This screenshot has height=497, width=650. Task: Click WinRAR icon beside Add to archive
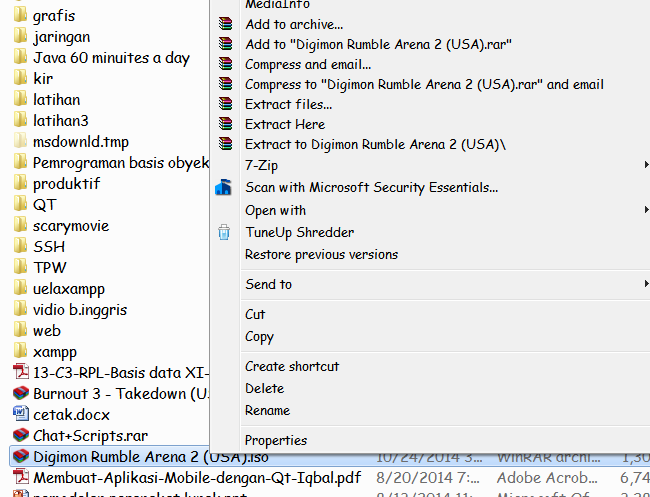pyautogui.click(x=226, y=24)
